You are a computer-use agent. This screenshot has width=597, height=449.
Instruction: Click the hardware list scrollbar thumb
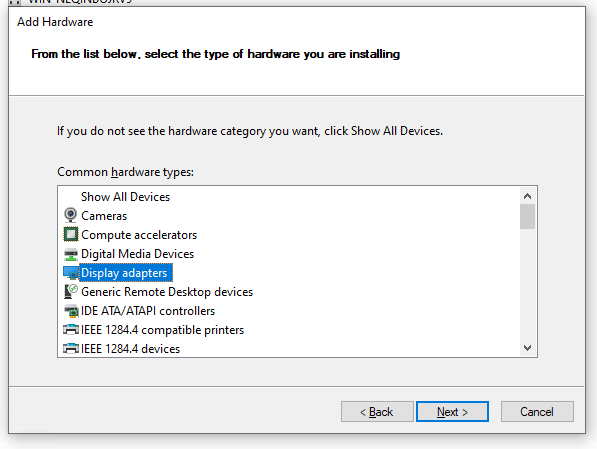[x=527, y=217]
